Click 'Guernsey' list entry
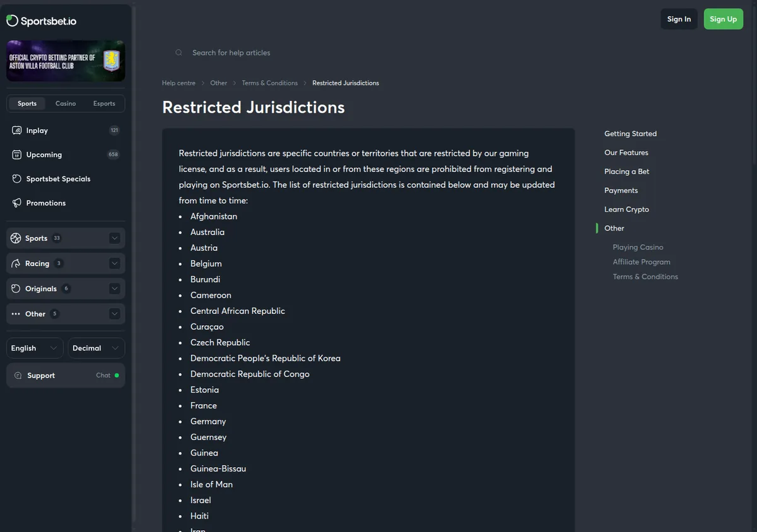 pyautogui.click(x=208, y=437)
